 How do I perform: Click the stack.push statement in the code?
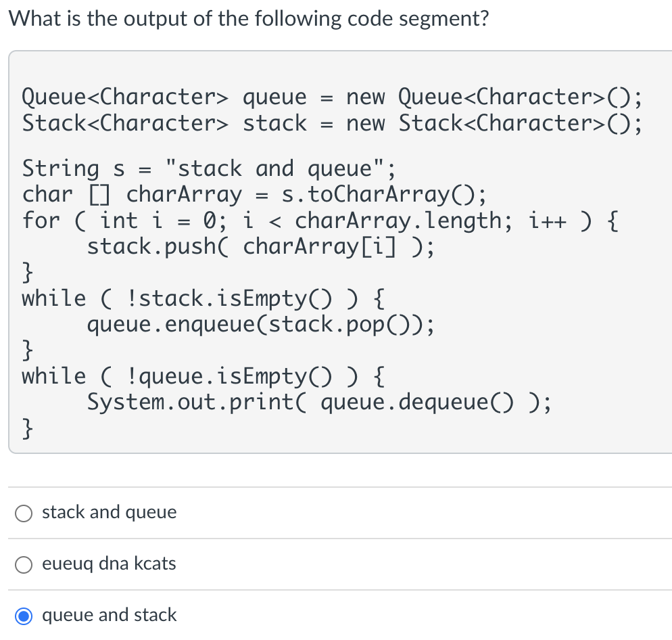click(260, 246)
